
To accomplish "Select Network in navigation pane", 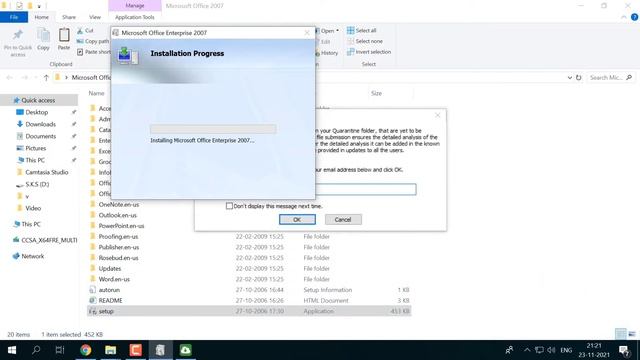I will point(32,256).
